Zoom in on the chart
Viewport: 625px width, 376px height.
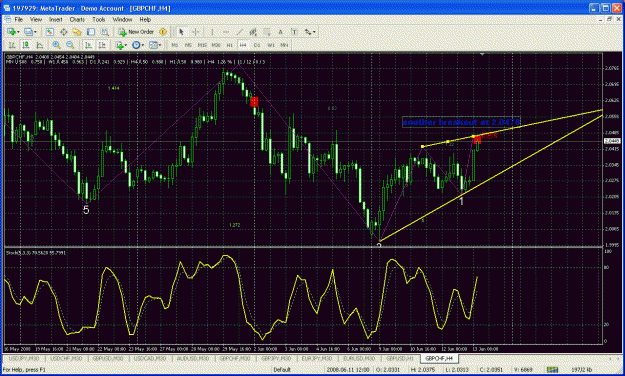56,45
